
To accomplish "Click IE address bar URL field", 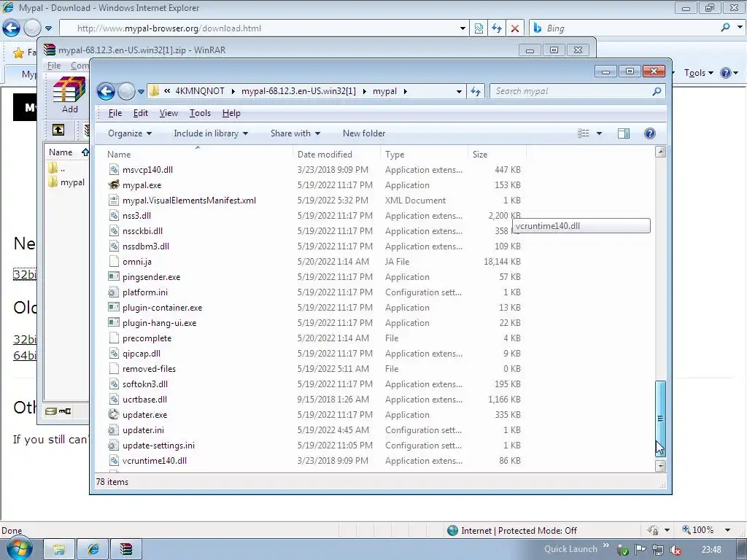I will [x=264, y=28].
